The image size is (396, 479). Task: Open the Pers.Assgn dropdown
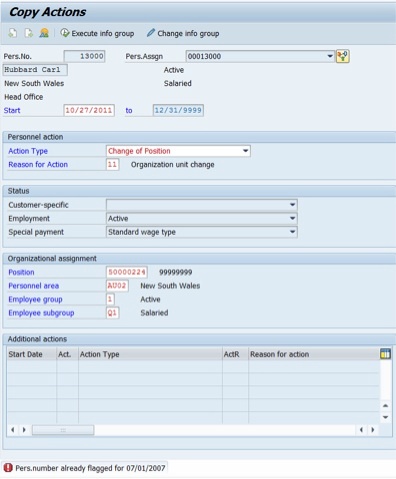pos(330,56)
